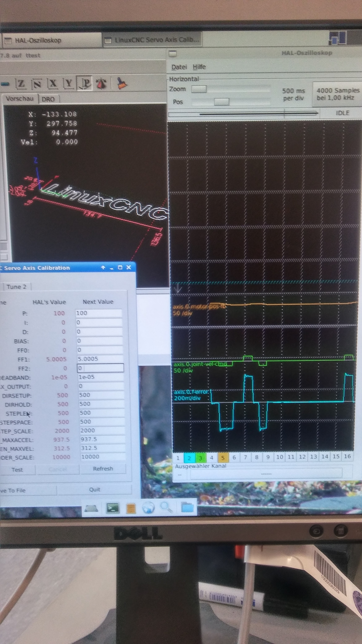
Task: Select the rotated Z view icon
Action: pyautogui.click(x=37, y=84)
